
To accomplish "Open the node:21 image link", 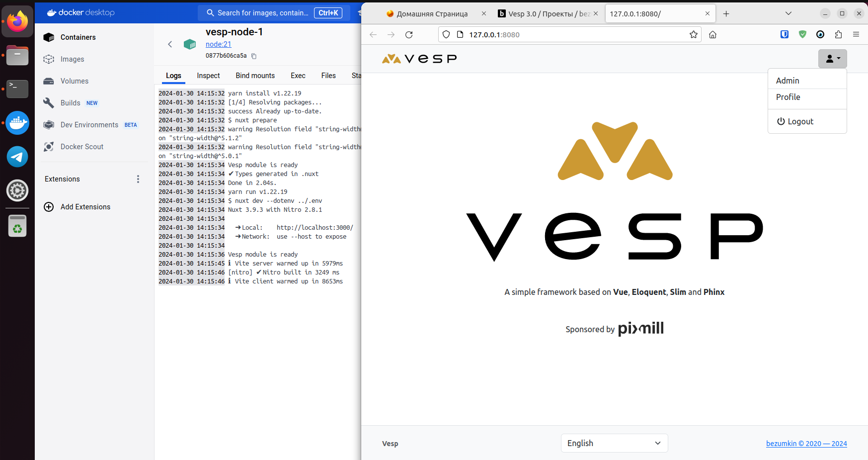I will click(x=218, y=44).
